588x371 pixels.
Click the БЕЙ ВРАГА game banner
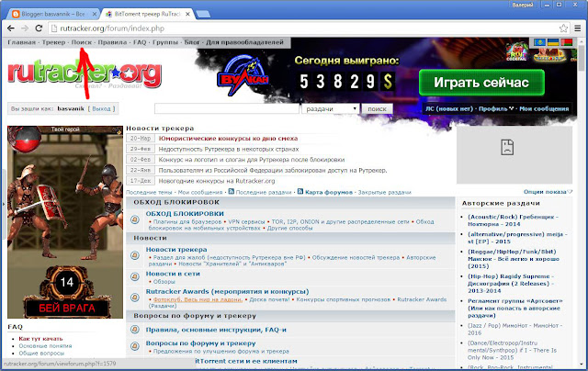pos(65,222)
